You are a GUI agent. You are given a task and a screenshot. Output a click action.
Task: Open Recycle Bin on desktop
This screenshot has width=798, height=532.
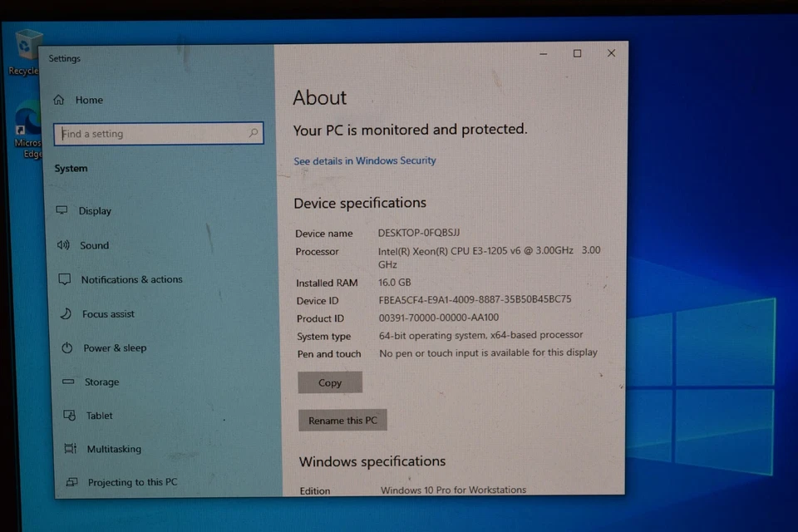click(27, 46)
